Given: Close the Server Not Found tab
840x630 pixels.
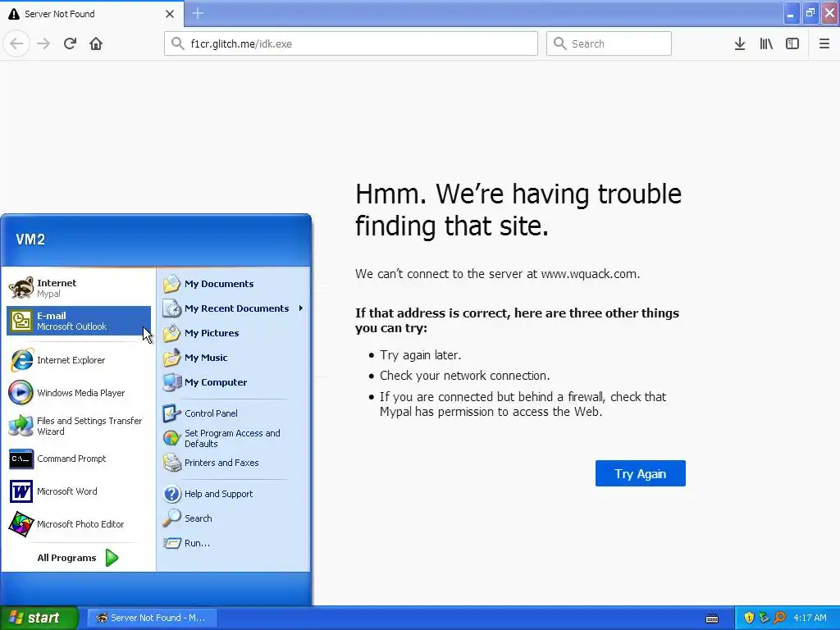Looking at the screenshot, I should [169, 14].
